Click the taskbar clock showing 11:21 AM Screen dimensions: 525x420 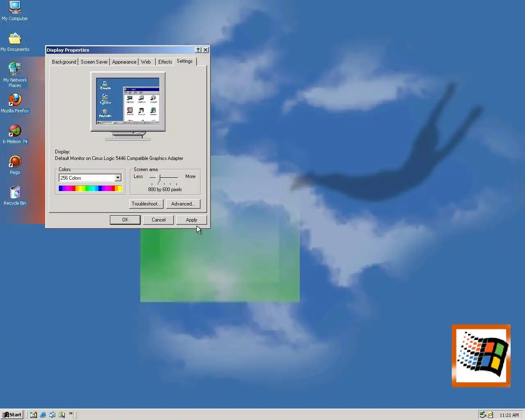click(x=509, y=415)
